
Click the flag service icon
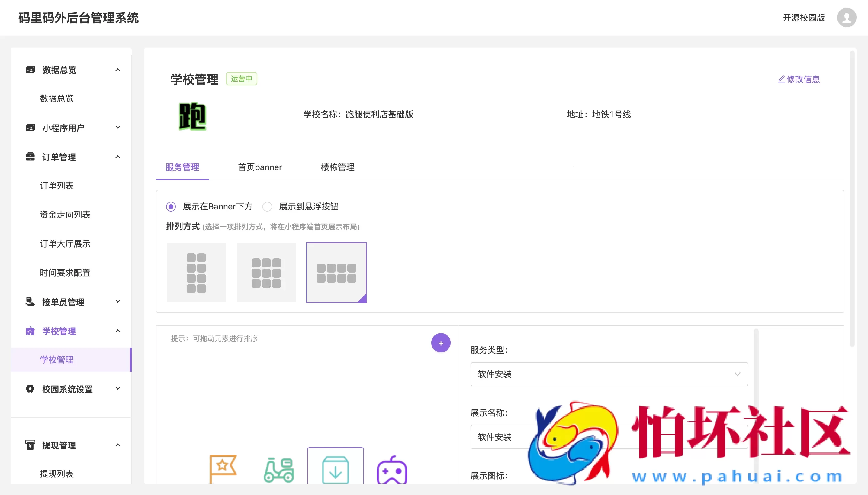pos(223,469)
